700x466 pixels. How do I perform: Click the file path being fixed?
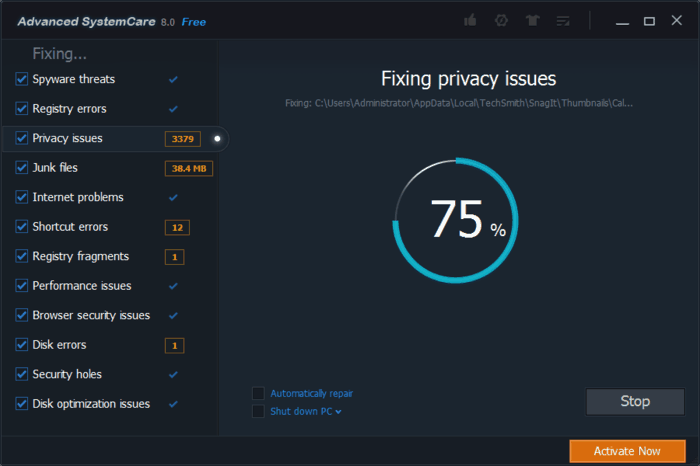[x=459, y=102]
